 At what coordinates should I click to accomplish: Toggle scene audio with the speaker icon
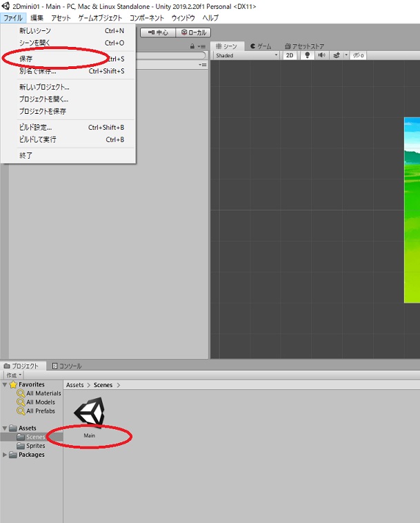tap(321, 55)
